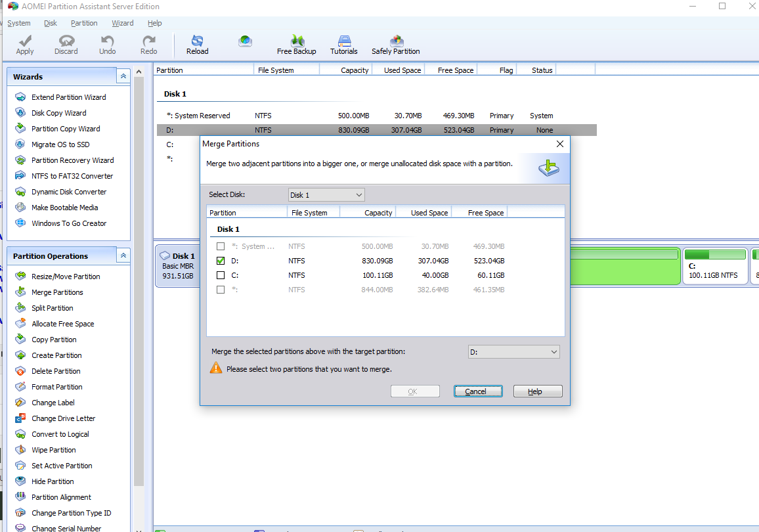Click the greyed OK button
This screenshot has height=532, width=759.
pos(415,391)
